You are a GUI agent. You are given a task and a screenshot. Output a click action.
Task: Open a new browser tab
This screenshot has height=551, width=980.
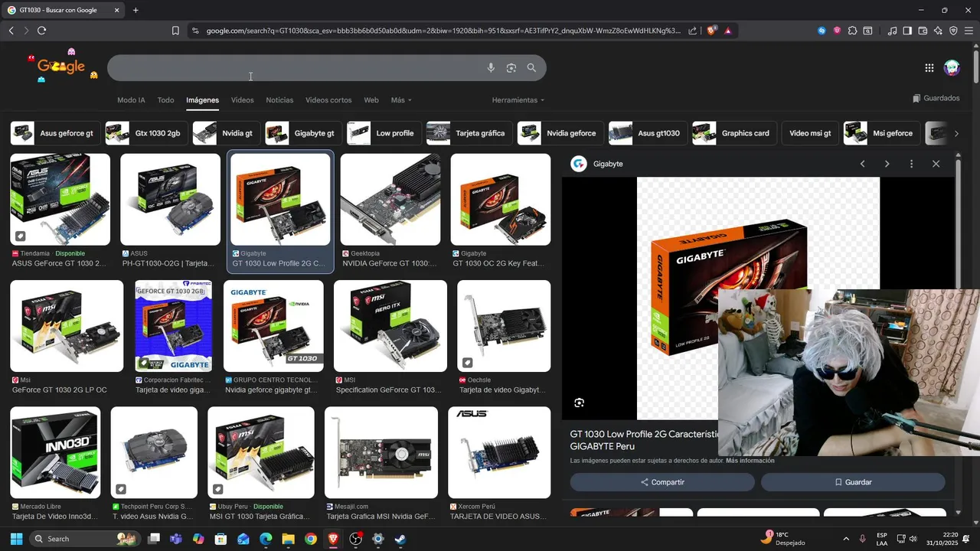coord(136,10)
